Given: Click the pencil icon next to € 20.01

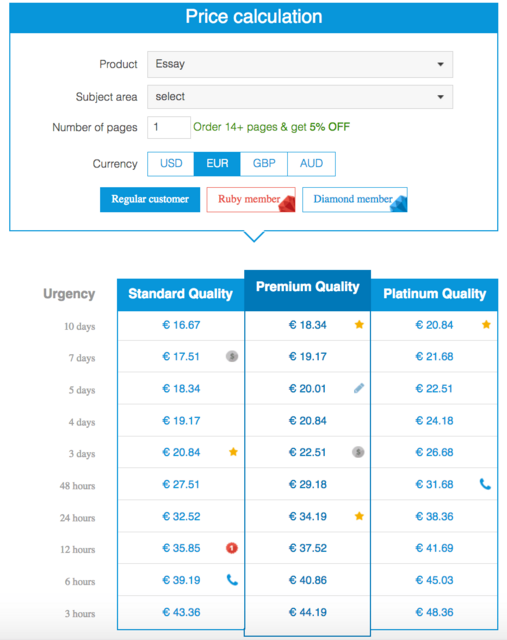Looking at the screenshot, I should click(x=359, y=388).
